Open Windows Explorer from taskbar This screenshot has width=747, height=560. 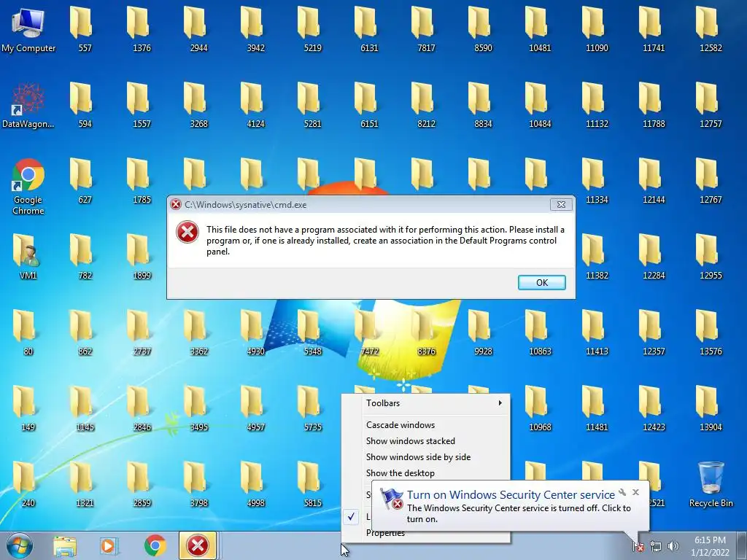pos(65,545)
